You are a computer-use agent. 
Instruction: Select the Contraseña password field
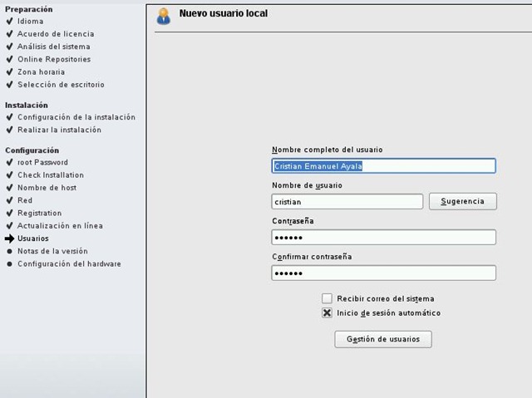(383, 238)
